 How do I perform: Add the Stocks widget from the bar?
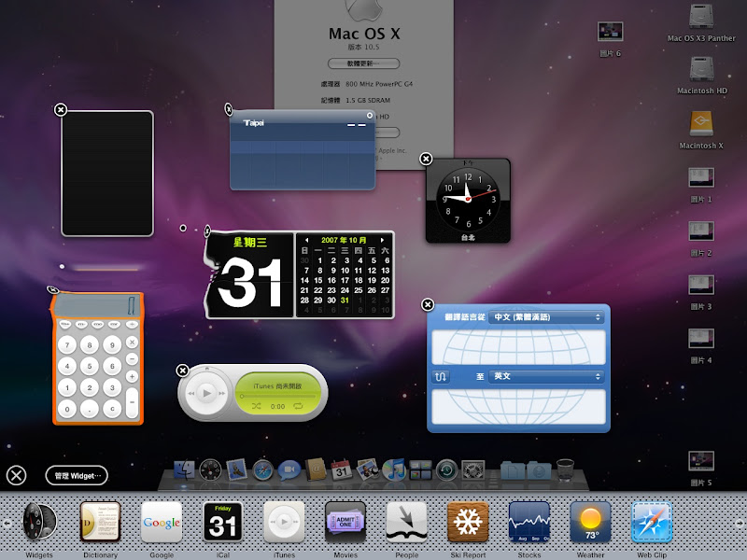click(529, 522)
